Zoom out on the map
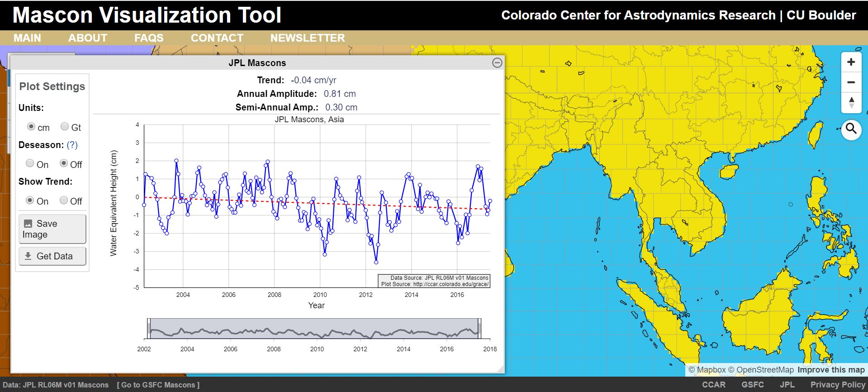 coord(851,82)
